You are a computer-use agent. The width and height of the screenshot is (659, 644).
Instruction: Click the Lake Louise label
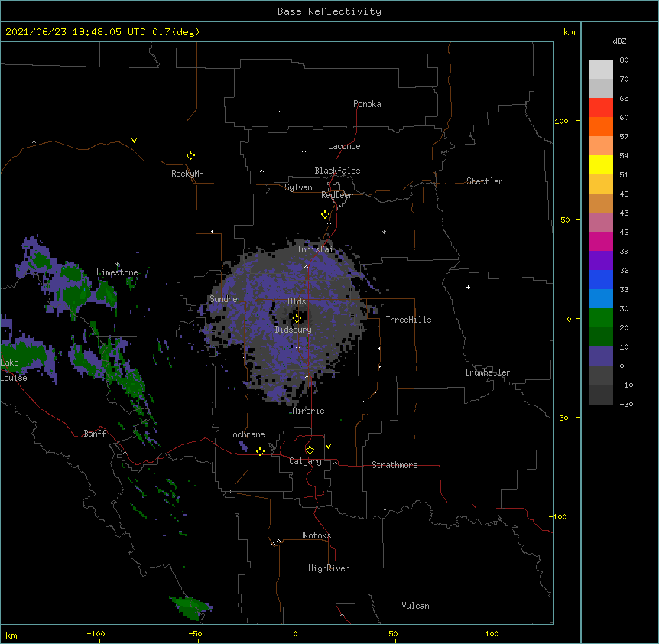(14, 370)
